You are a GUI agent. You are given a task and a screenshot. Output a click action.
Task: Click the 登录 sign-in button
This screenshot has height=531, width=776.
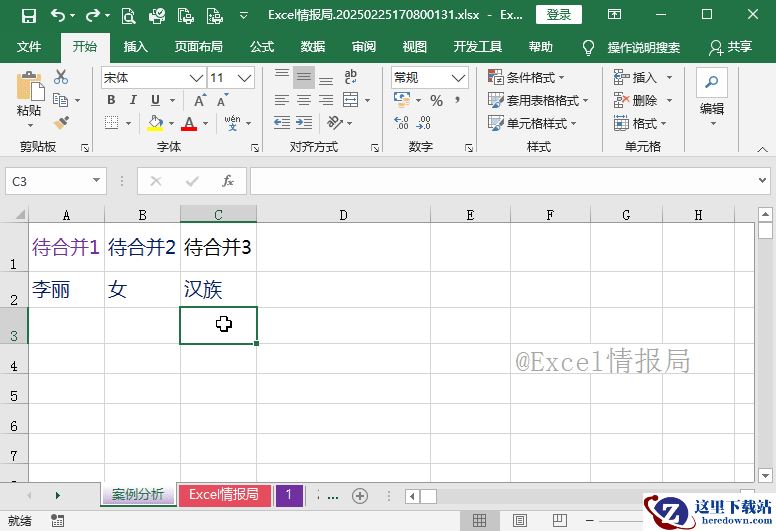pyautogui.click(x=559, y=15)
